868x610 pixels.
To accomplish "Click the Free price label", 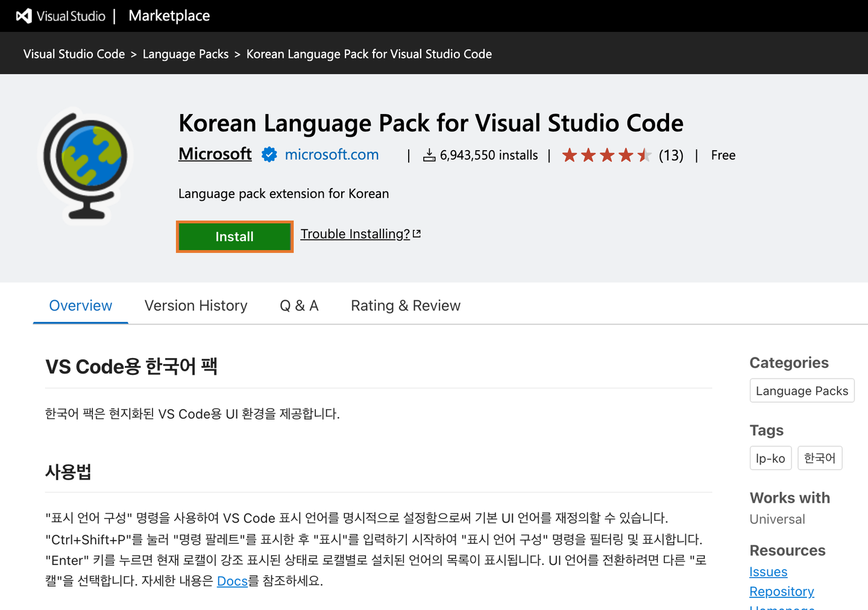I will 723,155.
